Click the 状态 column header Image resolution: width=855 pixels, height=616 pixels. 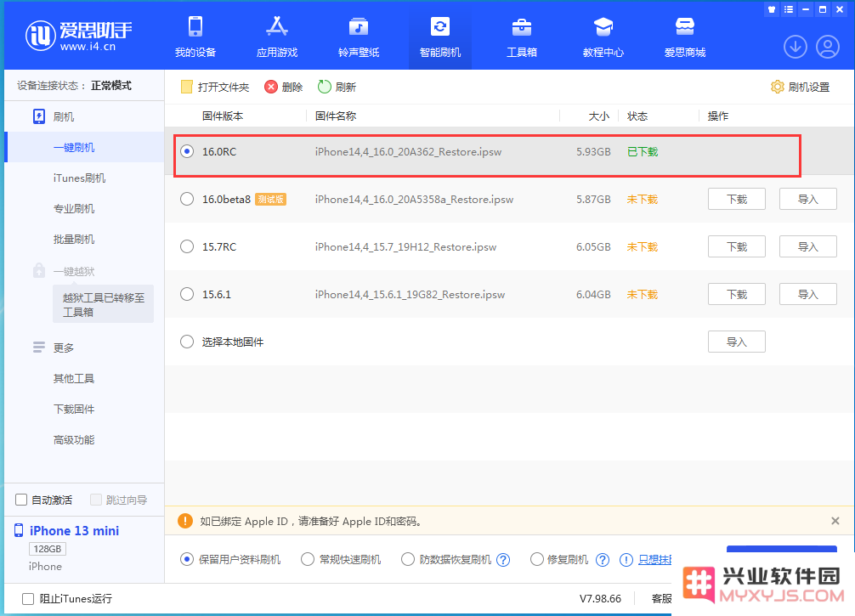637,116
